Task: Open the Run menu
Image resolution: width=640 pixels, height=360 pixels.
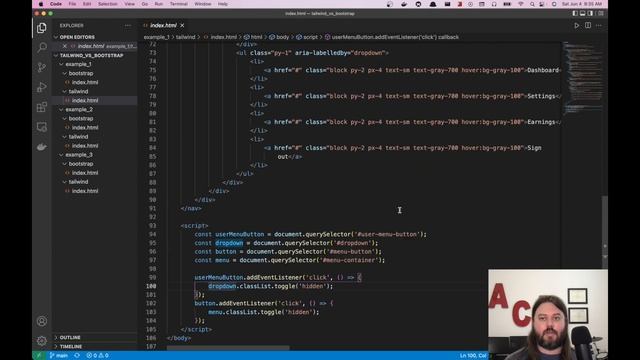Action: (159, 4)
